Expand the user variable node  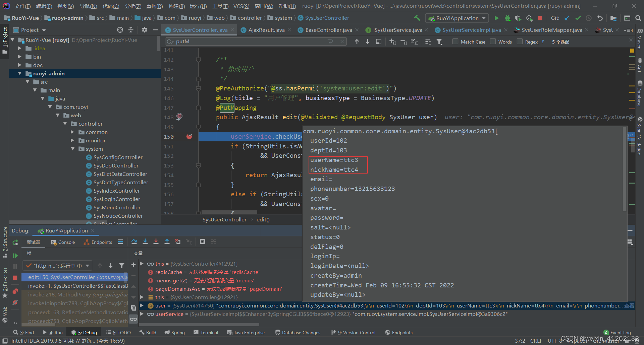click(142, 305)
